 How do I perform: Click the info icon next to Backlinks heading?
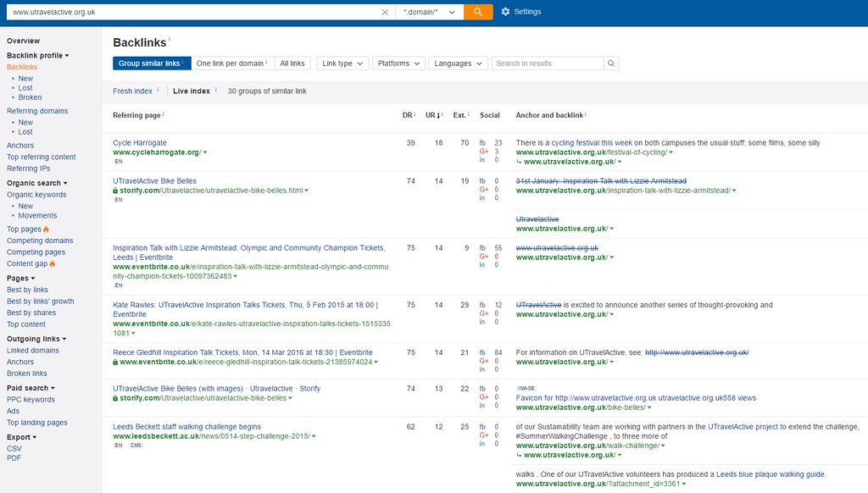pyautogui.click(x=170, y=39)
